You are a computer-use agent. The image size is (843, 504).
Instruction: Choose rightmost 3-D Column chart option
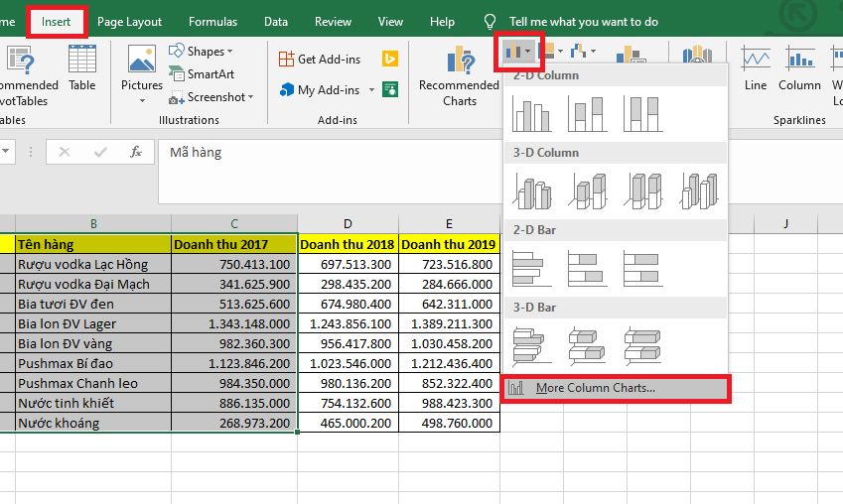699,190
